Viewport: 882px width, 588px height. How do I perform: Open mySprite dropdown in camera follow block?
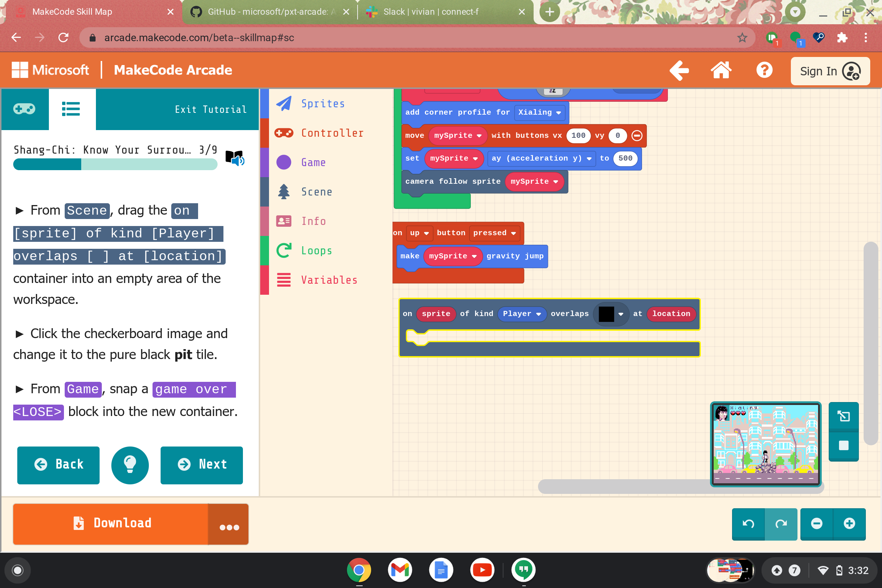pyautogui.click(x=534, y=182)
